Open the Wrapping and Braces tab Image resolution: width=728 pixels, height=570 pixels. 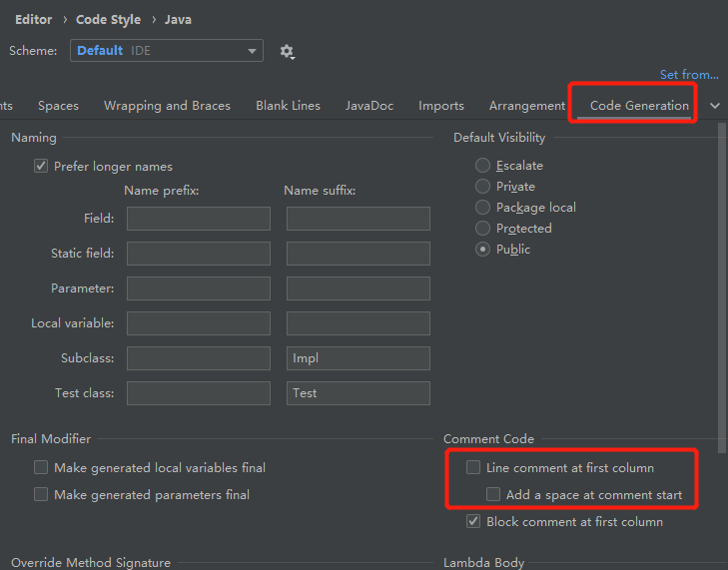tap(167, 106)
